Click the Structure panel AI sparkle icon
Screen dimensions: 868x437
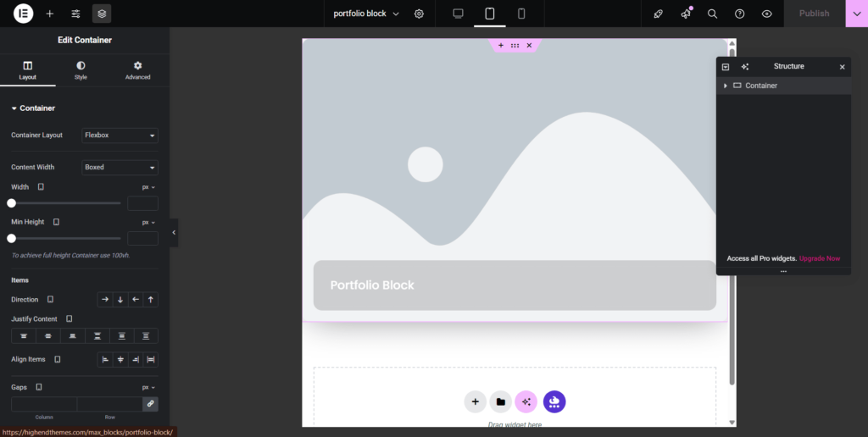[745, 67]
